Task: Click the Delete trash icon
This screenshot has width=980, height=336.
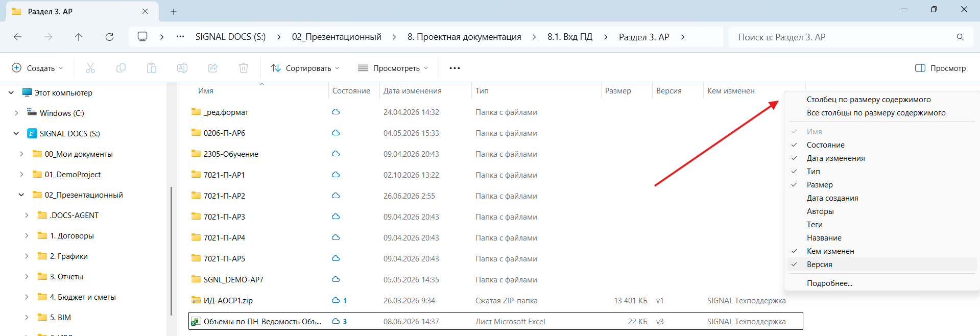Action: point(244,68)
